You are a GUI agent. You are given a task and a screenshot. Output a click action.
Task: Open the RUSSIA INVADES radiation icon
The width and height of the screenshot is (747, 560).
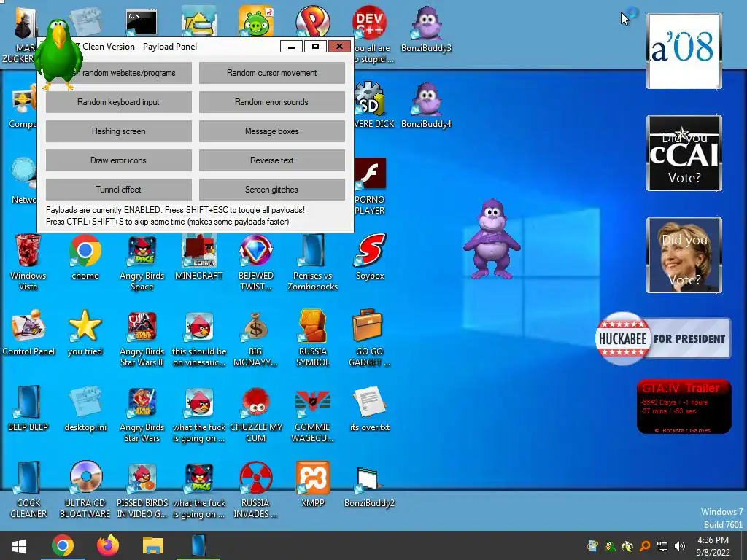[256, 489]
